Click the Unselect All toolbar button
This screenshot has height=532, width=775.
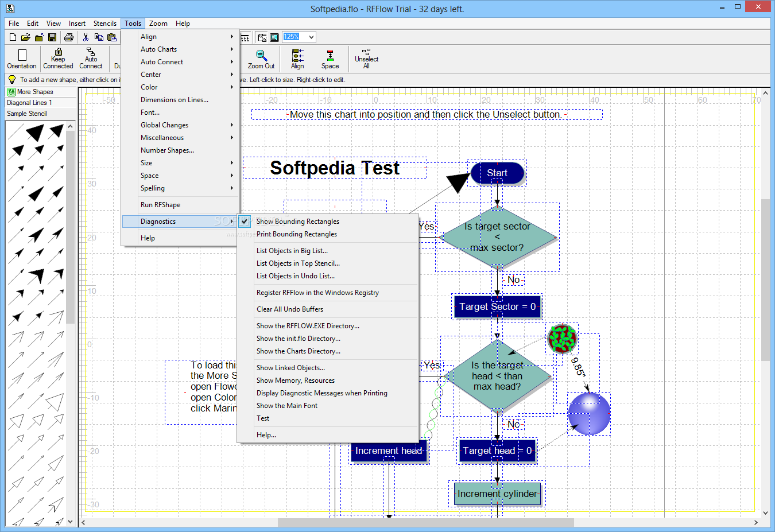pos(366,59)
